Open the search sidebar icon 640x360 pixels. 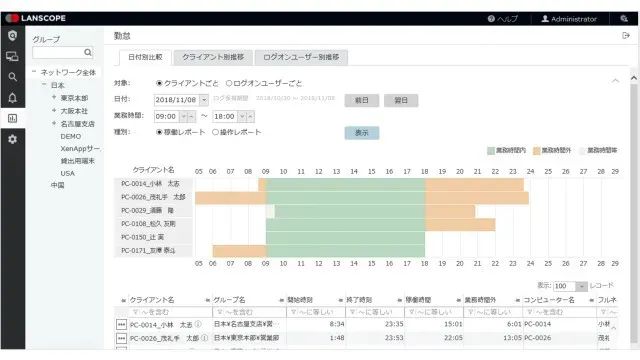click(13, 77)
